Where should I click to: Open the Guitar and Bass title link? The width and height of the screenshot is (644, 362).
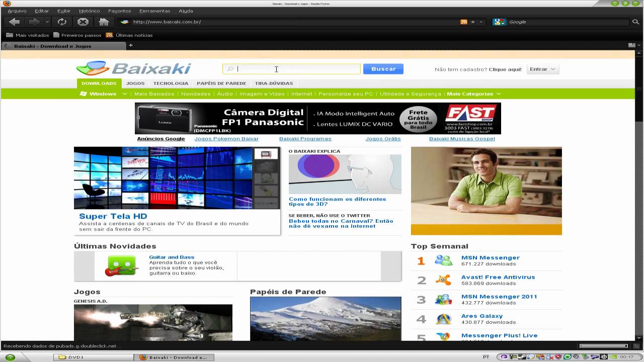172,257
